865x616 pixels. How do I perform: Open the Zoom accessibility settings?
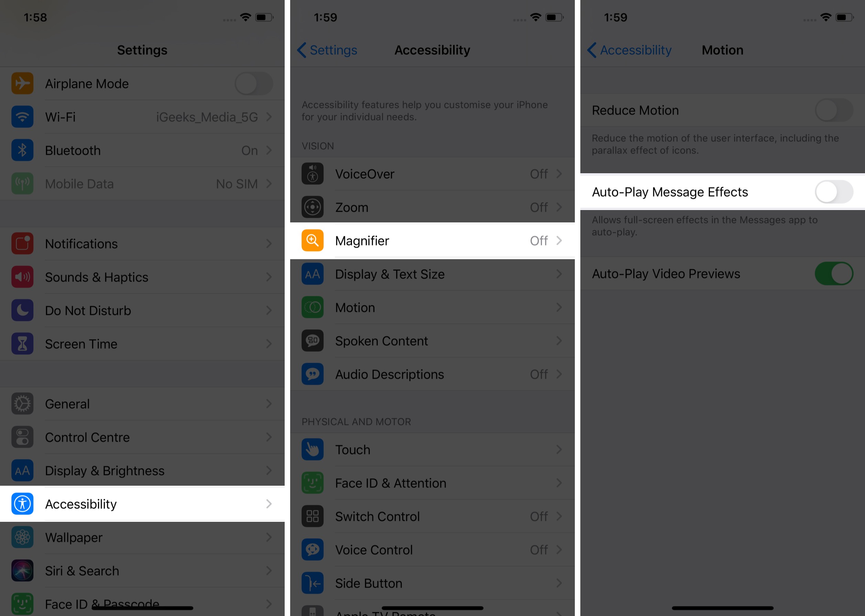tap(432, 207)
